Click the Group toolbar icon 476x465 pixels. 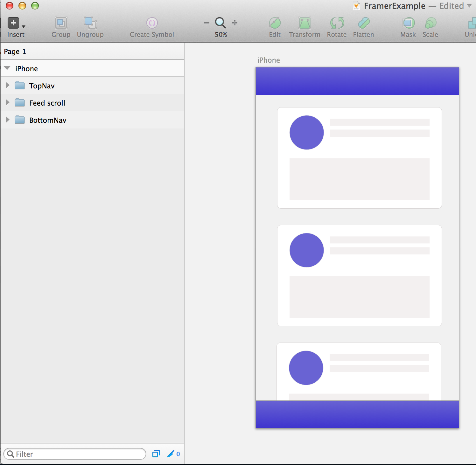tap(61, 23)
